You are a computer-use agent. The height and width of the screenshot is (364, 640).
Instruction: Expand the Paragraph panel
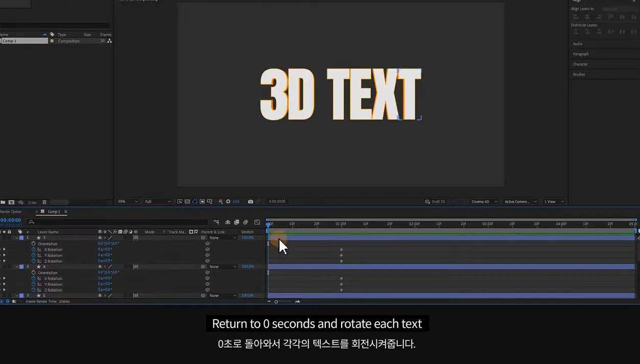click(x=581, y=54)
